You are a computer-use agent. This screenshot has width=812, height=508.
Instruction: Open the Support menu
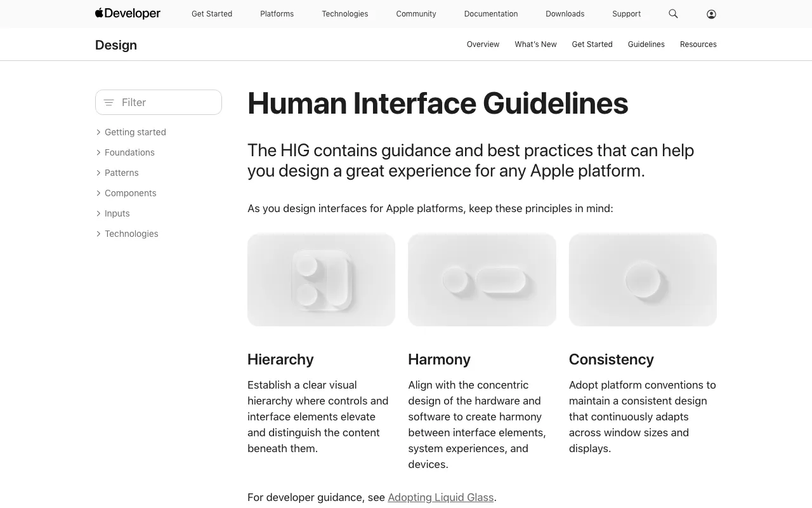point(626,14)
